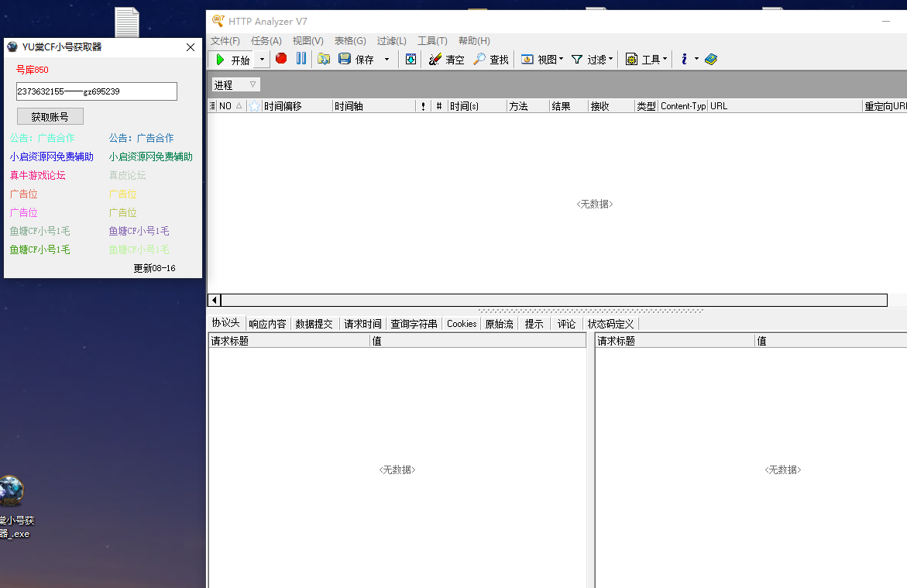Screen dimensions: 907x588
Task: Click the auto-scroll download arrow icon
Action: coord(411,59)
